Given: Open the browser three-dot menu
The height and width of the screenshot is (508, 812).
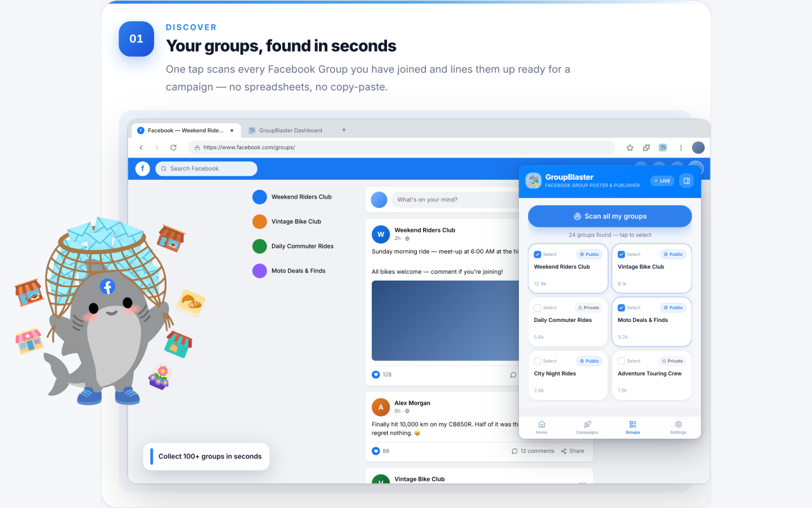Looking at the screenshot, I should 681,147.
